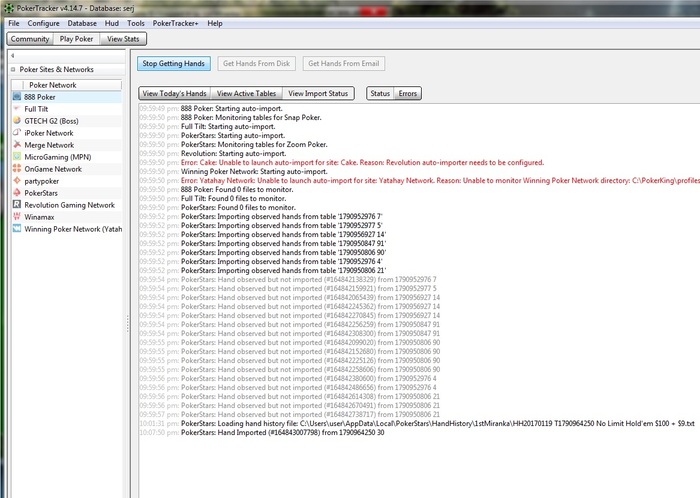
Task: Click the 'Winning Poker Network: Starting auto-import' line
Action: point(233,171)
